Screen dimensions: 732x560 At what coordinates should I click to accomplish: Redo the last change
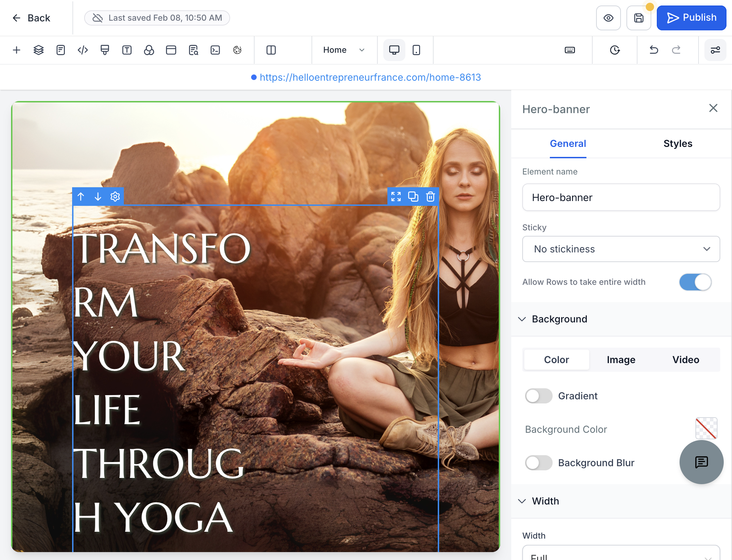point(676,50)
